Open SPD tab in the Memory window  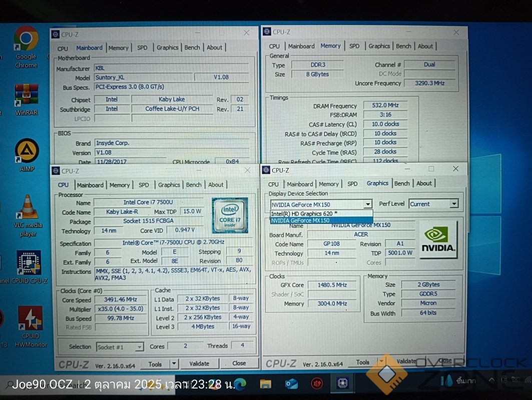tap(354, 46)
